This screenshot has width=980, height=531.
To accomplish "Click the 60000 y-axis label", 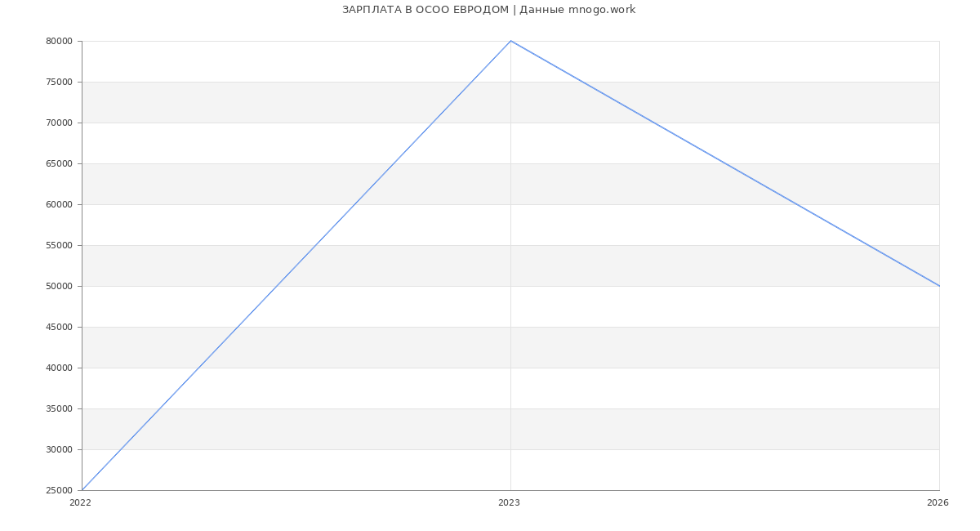I will coord(59,205).
